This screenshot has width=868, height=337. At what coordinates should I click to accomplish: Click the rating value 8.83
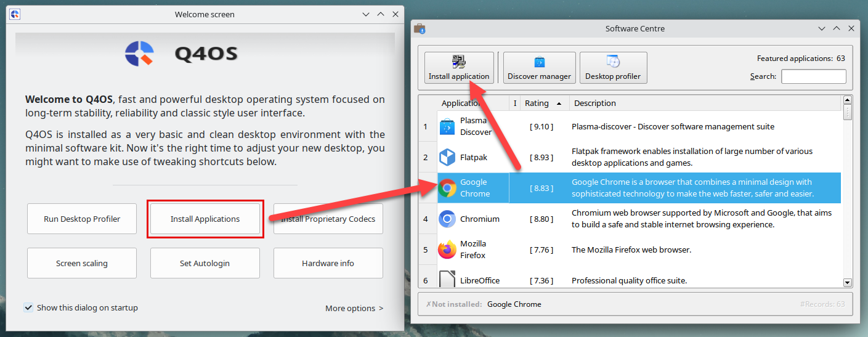(541, 189)
